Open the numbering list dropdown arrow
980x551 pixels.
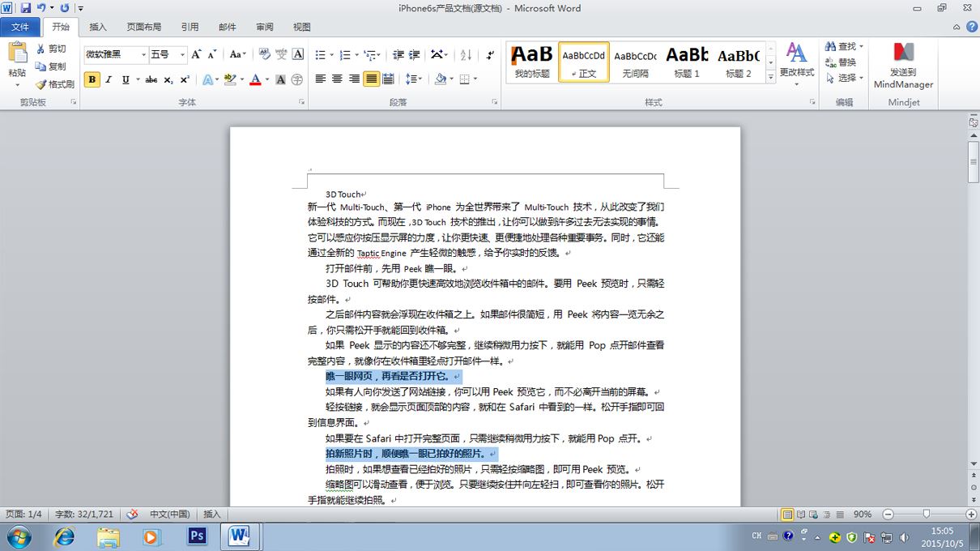pos(356,54)
